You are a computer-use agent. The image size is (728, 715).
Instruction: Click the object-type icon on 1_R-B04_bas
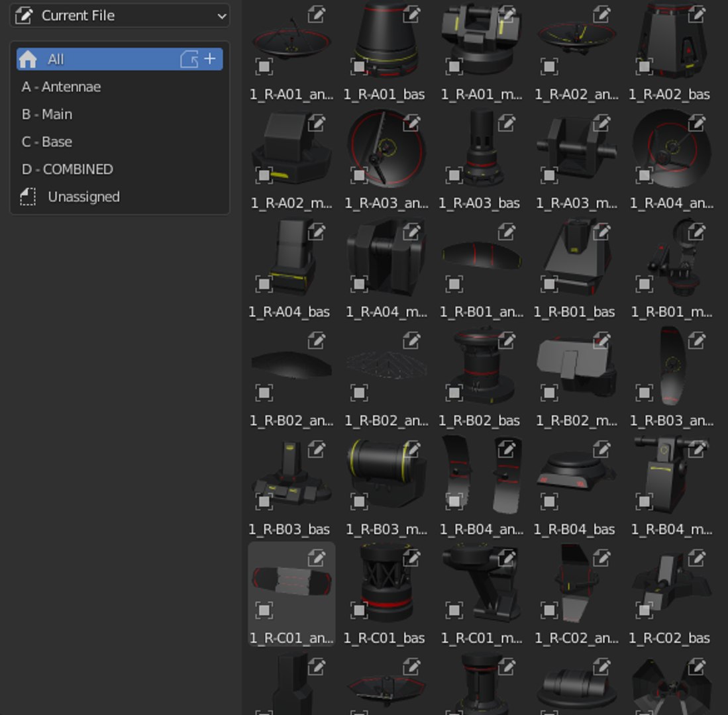click(549, 502)
